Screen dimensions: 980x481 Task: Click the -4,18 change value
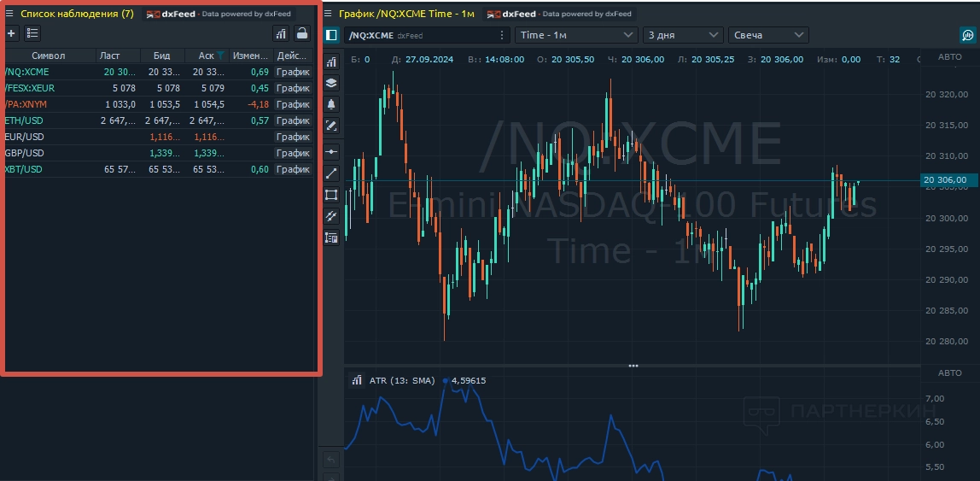click(x=258, y=104)
